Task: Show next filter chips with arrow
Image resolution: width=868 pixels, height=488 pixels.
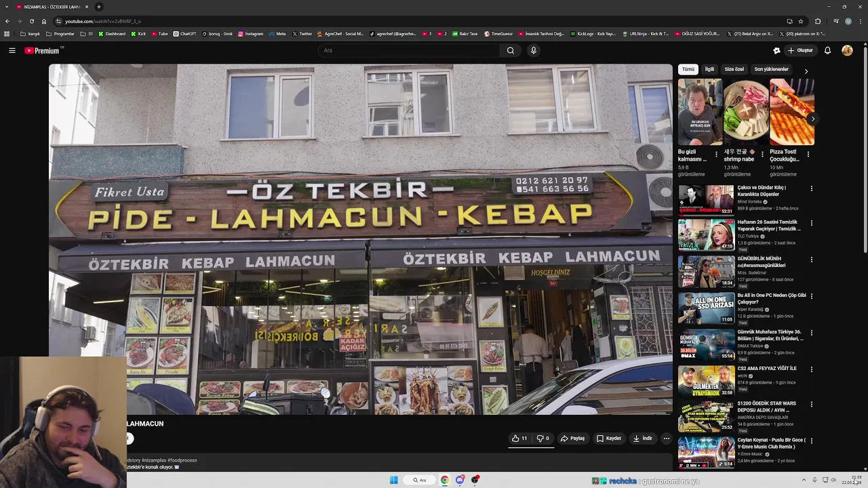Action: pos(806,71)
